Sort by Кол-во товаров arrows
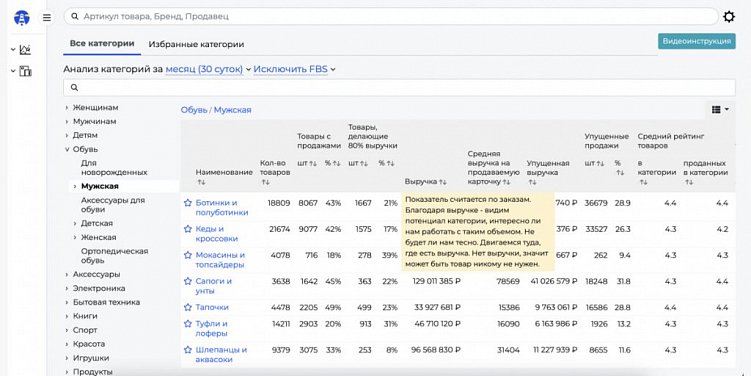Viewport: 751px width, 376px height. pos(265,182)
